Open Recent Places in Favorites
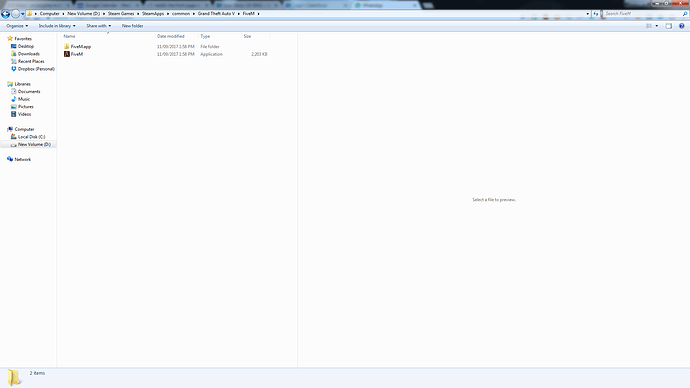Viewport: 690px width, 388px height. tap(31, 61)
